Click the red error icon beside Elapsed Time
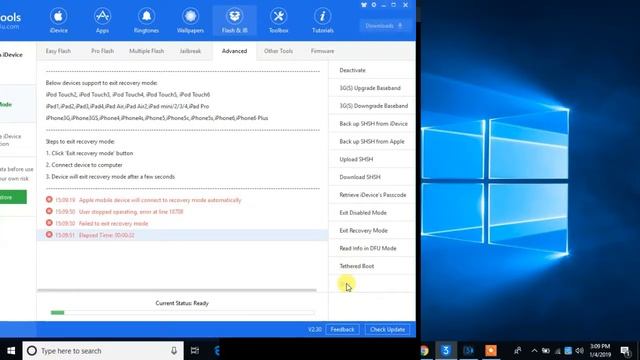Screen dimensions: 640x360 click(49, 235)
